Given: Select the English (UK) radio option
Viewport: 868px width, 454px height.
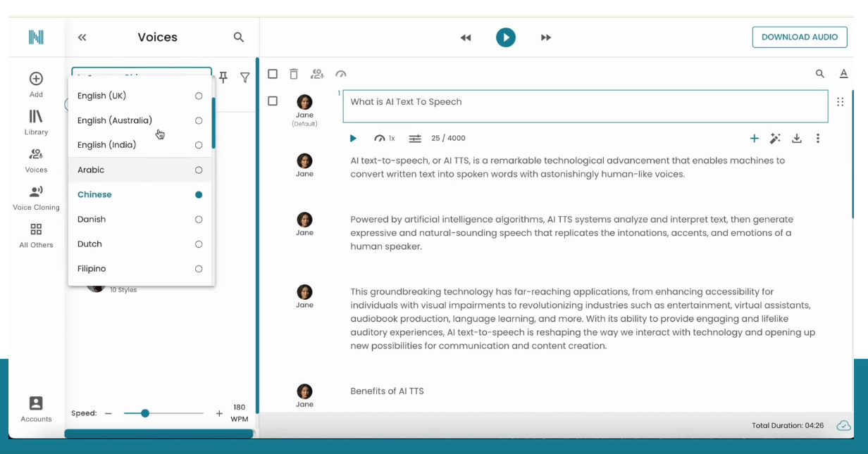Looking at the screenshot, I should (x=199, y=96).
